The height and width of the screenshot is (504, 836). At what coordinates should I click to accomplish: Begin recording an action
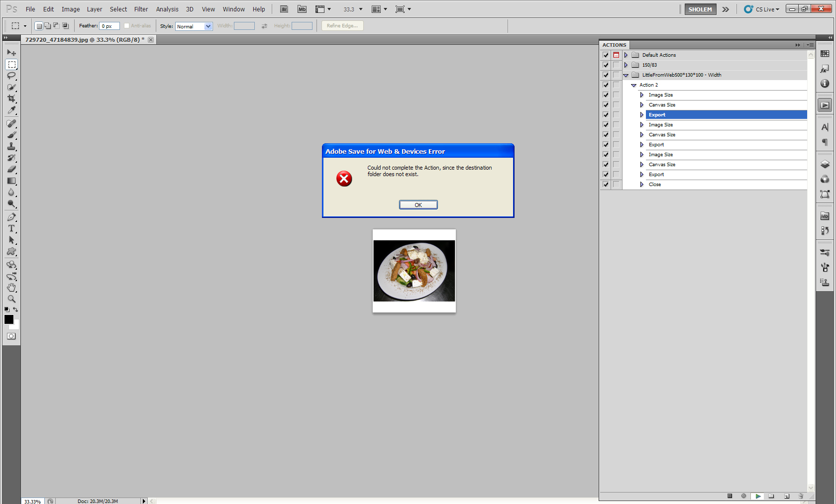pos(743,496)
